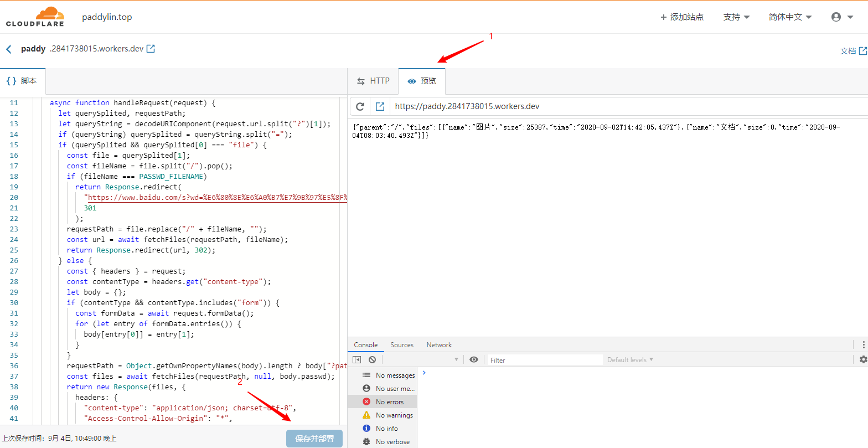
Task: Click the person icon beside No user messages
Action: coord(366,389)
